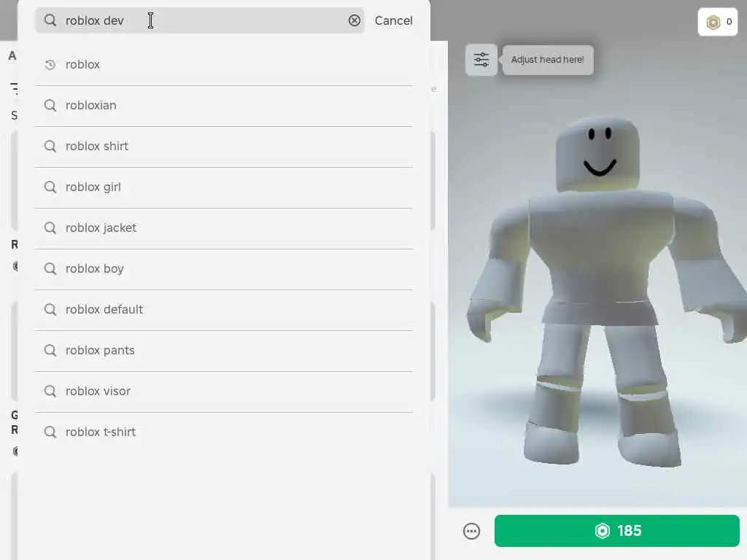The image size is (747, 560).
Task: Select the 'roblox visor' suggestion
Action: (223, 392)
